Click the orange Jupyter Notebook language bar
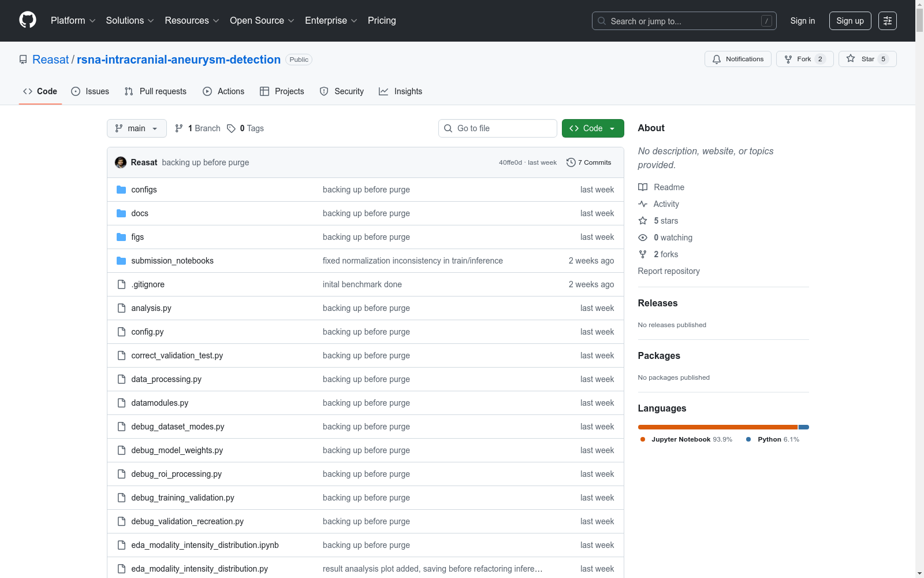Viewport: 924px width, 578px height. pos(718,427)
